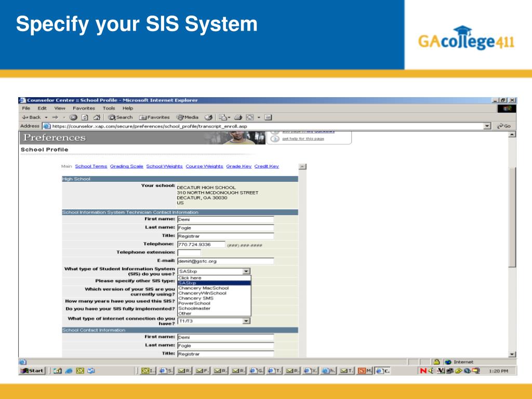Image resolution: width=532 pixels, height=399 pixels.
Task: Open the Grade Key link
Action: (x=239, y=166)
